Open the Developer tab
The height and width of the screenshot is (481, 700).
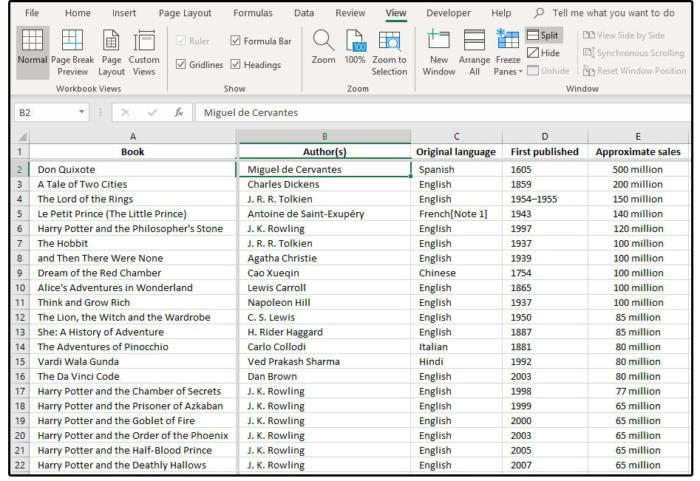coord(448,13)
